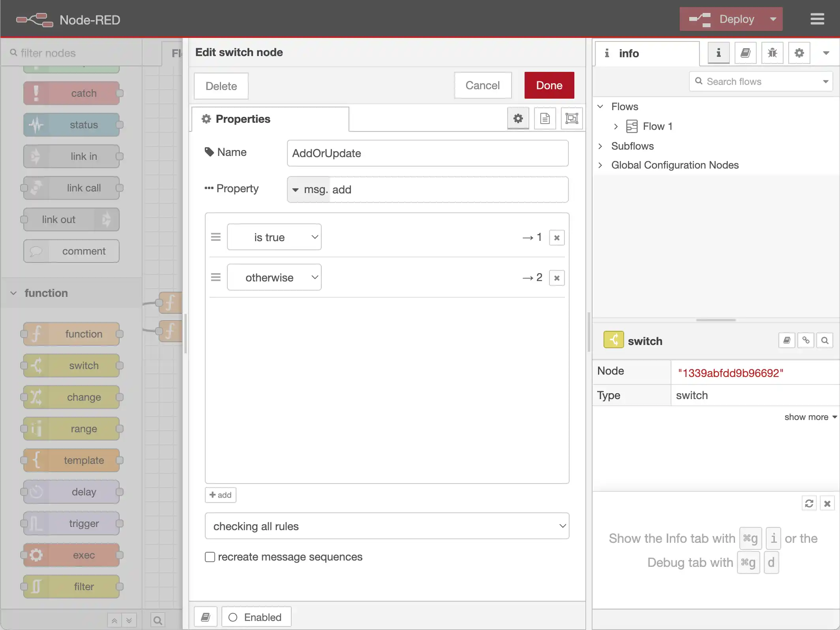
Task: Check recreate message sequences box
Action: 210,557
